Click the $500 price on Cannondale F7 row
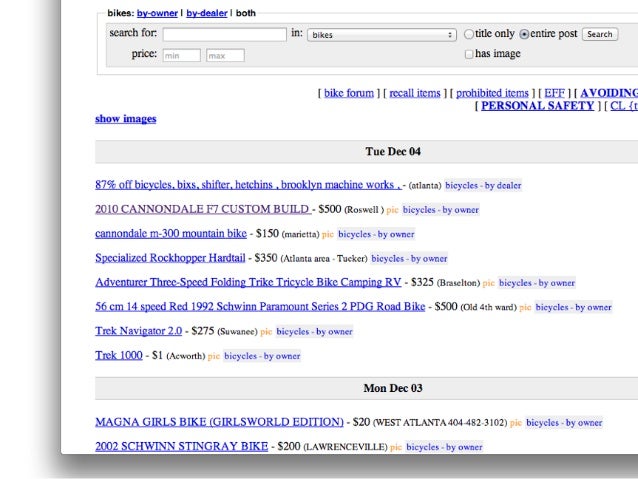The image size is (638, 479). pos(330,209)
